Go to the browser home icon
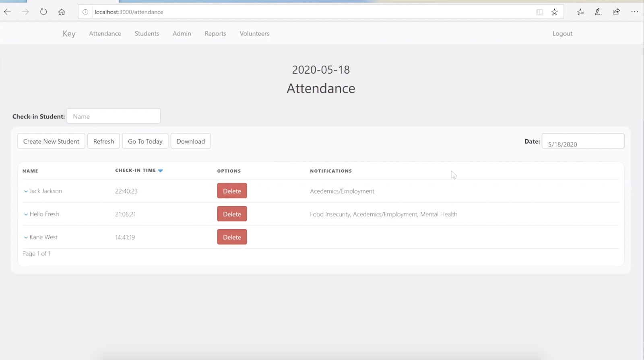Screen dimensions: 644x360 coord(62,12)
